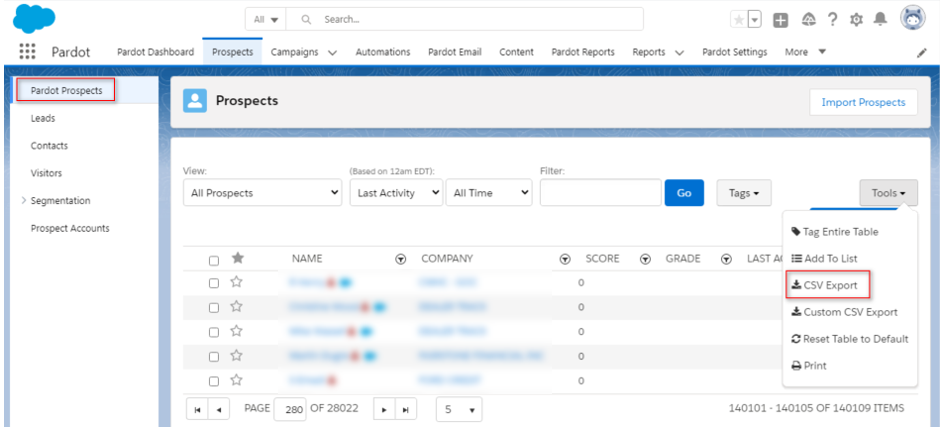The image size is (941, 427).
Task: Star the fifth prospect row
Action: point(236,380)
